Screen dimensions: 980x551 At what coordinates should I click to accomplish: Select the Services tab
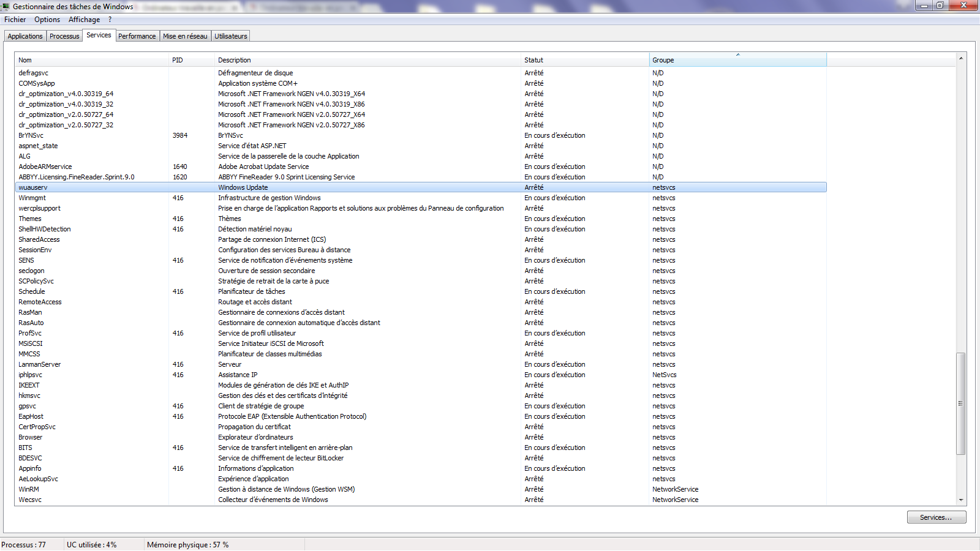(99, 35)
